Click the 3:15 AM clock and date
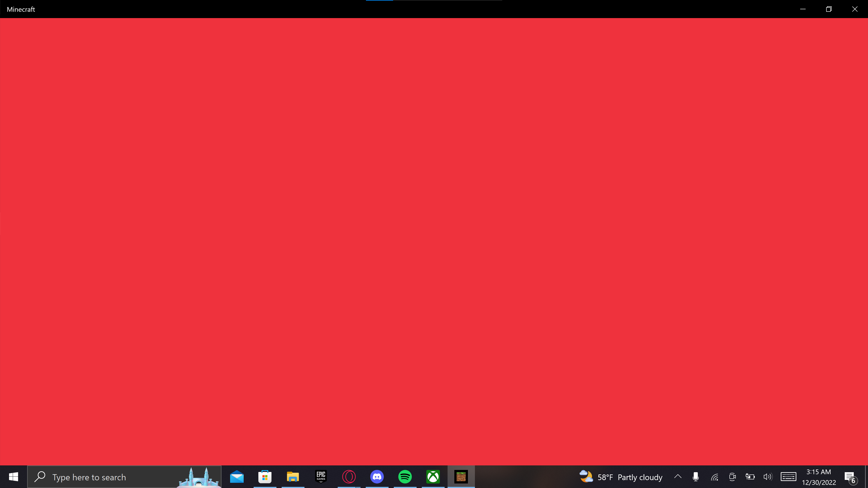Image resolution: width=868 pixels, height=488 pixels. pyautogui.click(x=819, y=477)
